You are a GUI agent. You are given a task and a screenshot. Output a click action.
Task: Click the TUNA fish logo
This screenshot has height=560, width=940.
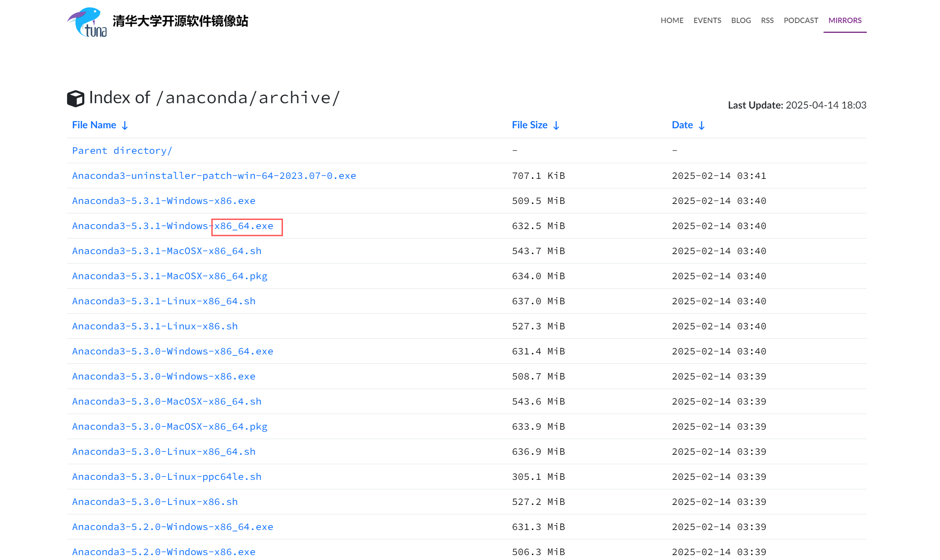[87, 22]
